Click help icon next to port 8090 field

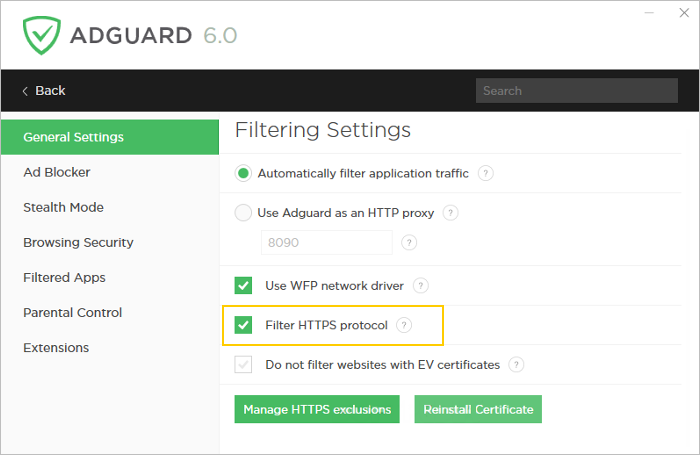point(408,242)
